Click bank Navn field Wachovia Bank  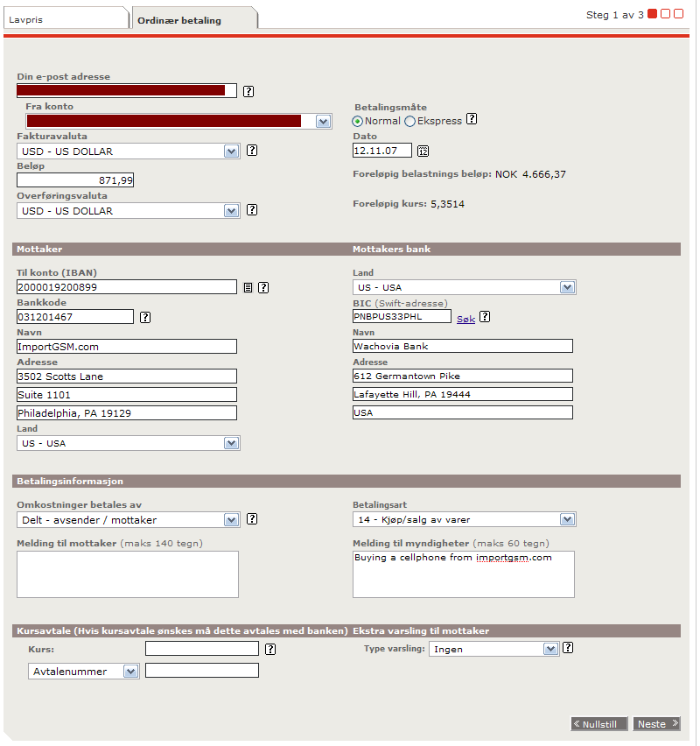tap(463, 346)
